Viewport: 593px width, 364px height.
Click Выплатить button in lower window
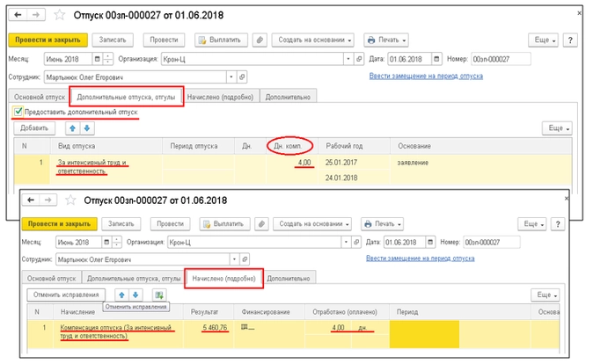[224, 224]
